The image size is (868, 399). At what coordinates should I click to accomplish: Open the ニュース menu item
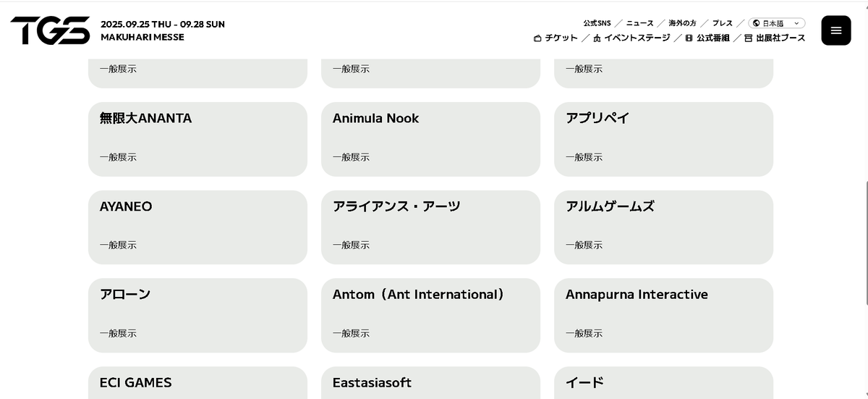[640, 23]
